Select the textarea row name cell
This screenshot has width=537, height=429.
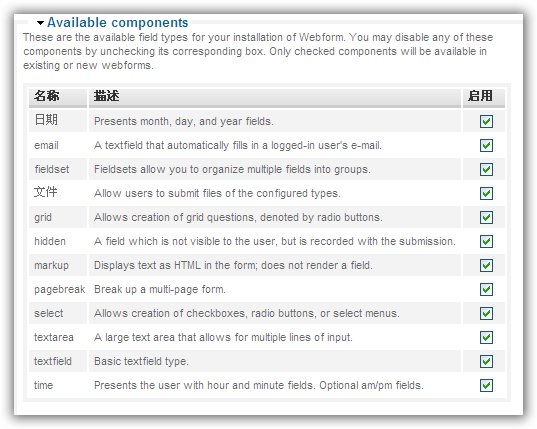(58, 337)
